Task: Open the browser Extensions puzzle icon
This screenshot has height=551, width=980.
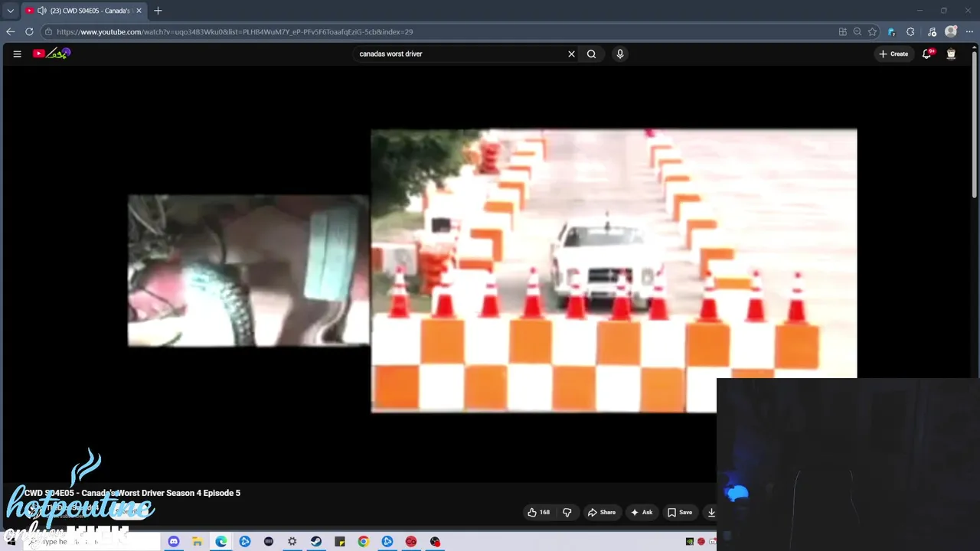Action: click(910, 31)
